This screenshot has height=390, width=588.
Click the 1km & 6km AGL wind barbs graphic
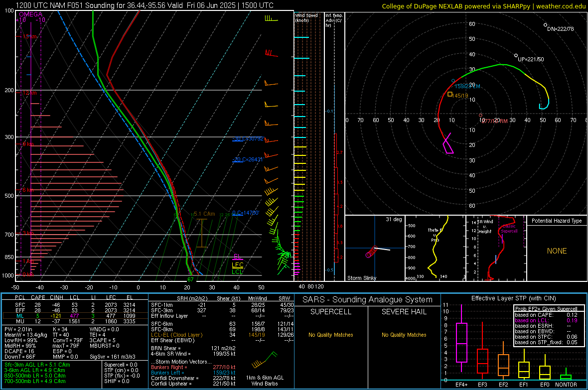(265, 361)
